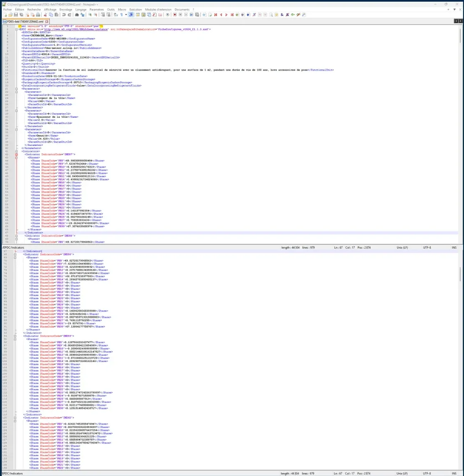Open the menu bar down-triangle dropdown
Screen dimensions: 464x476
tap(454, 10)
